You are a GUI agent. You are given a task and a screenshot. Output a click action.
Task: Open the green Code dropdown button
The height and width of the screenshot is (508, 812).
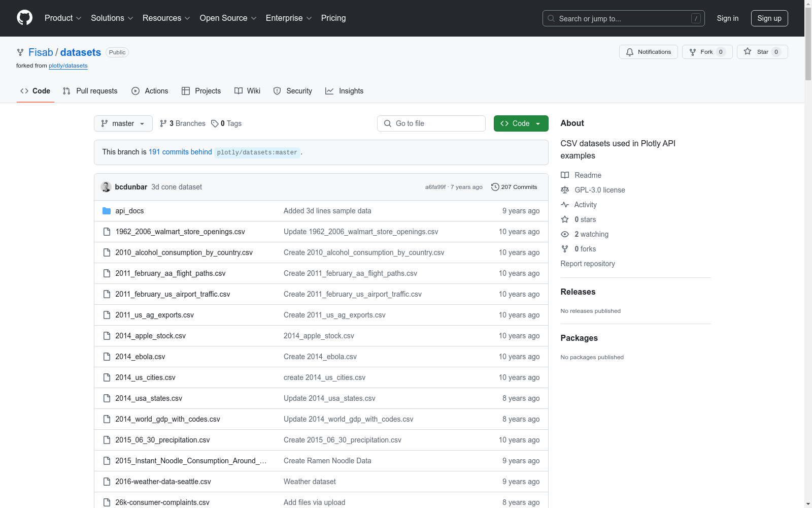coord(521,123)
